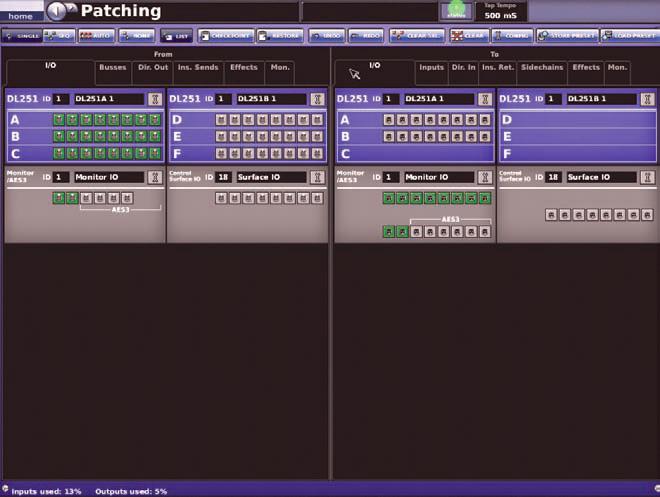This screenshot has width=660, height=497.
Task: Click the CLEAR SEL toolbar button
Action: (417, 36)
